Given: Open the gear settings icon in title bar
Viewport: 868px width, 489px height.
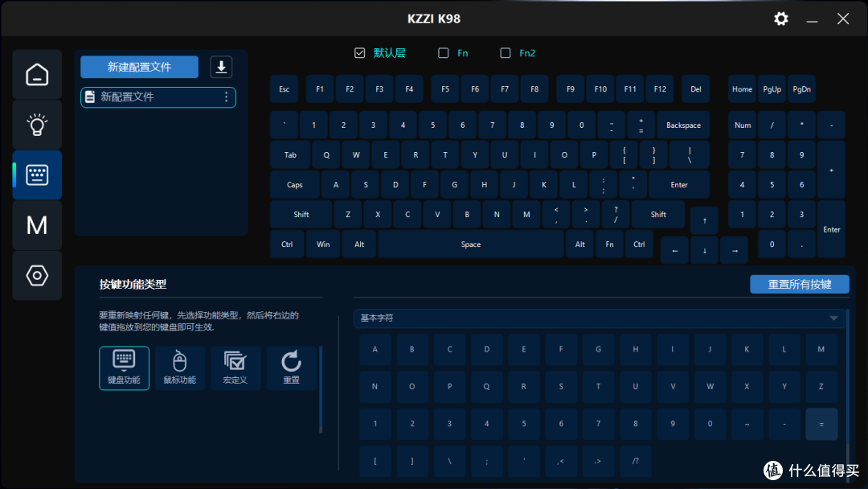Looking at the screenshot, I should click(780, 18).
